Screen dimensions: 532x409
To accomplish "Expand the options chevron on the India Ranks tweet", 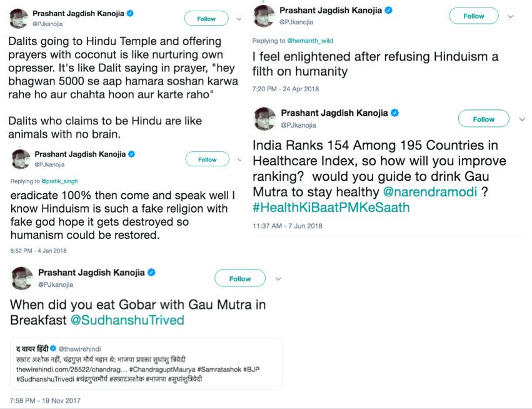I will (x=522, y=119).
